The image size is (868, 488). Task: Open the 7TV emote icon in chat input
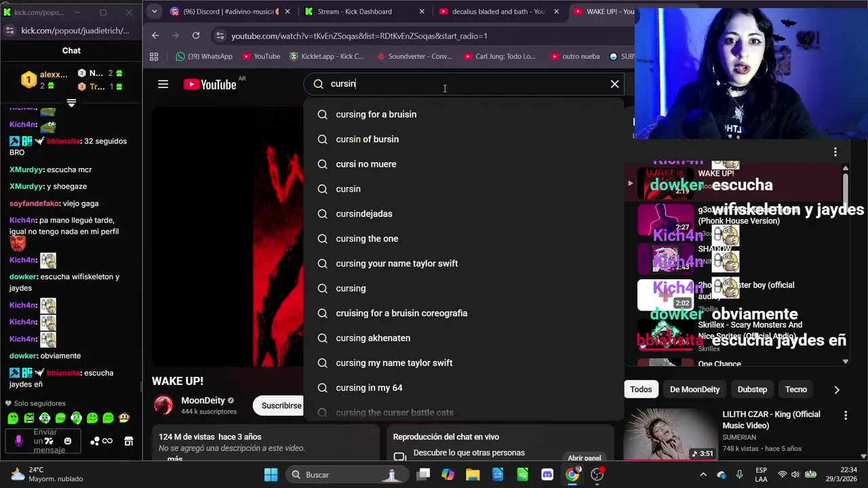48,441
